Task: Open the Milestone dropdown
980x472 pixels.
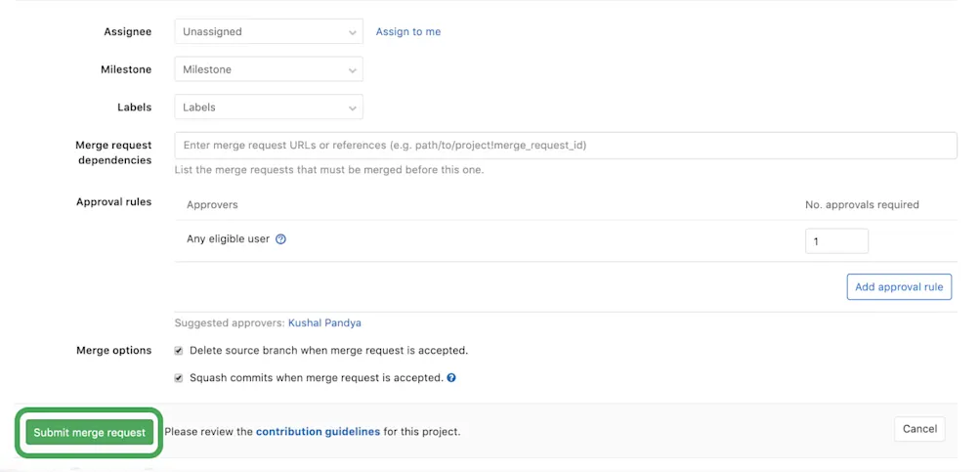Action: click(269, 69)
